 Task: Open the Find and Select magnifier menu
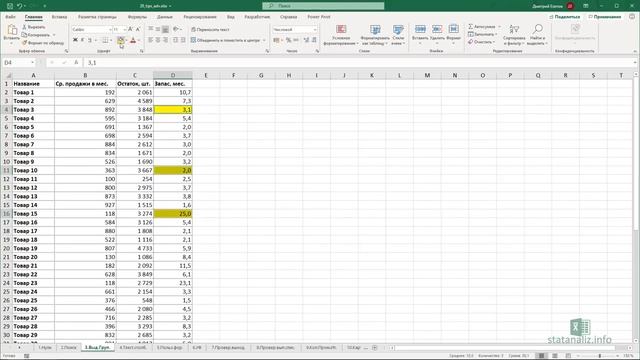537,34
